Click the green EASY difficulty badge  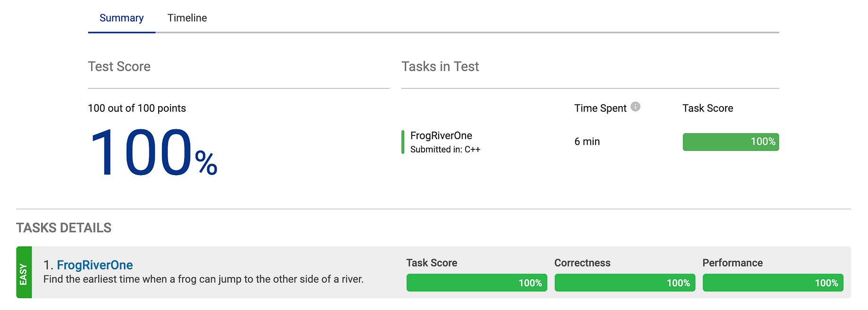click(24, 272)
